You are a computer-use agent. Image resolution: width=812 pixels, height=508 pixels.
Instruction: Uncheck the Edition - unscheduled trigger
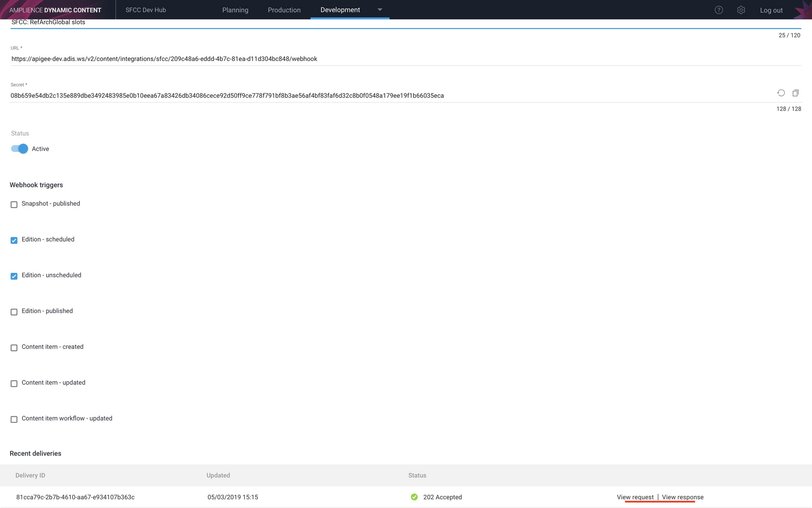tap(14, 276)
